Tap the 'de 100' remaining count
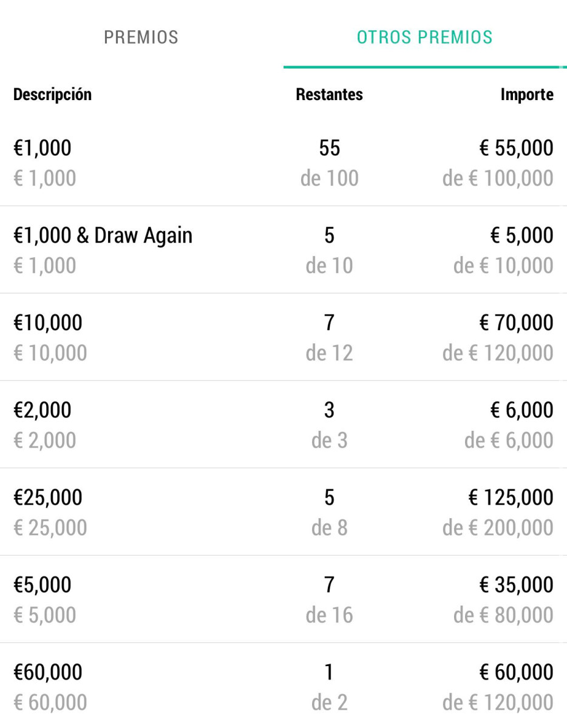Viewport: 567px width, 728px height. click(329, 178)
